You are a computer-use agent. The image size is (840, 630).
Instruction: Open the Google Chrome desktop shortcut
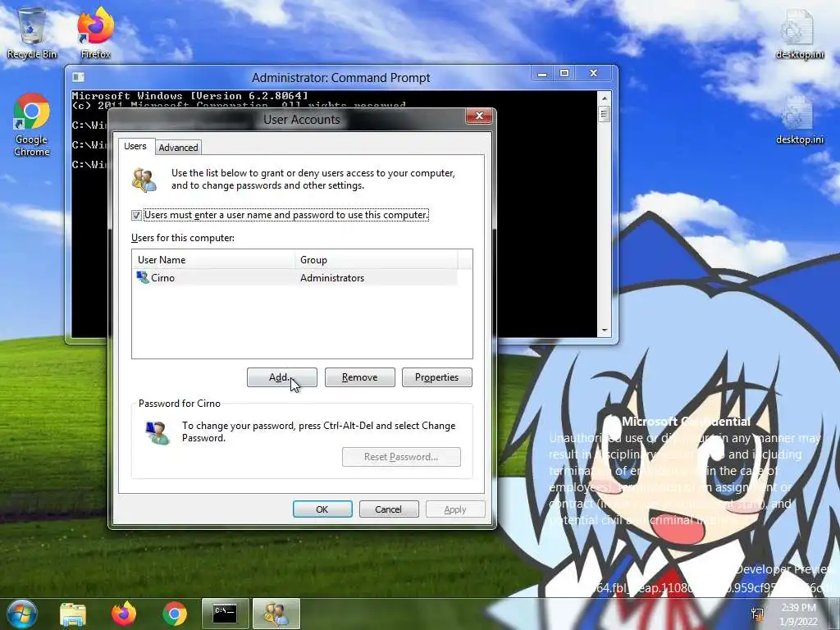coord(32,126)
